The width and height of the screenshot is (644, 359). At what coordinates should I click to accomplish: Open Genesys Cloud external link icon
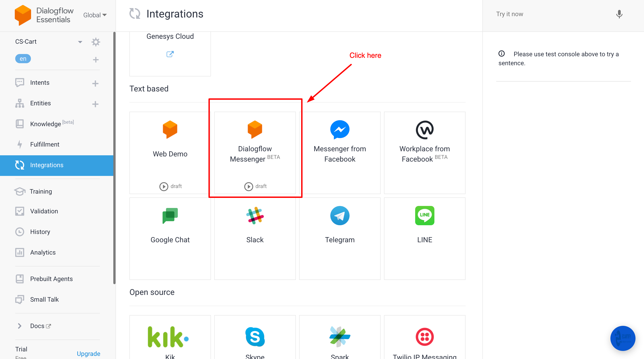tap(170, 54)
